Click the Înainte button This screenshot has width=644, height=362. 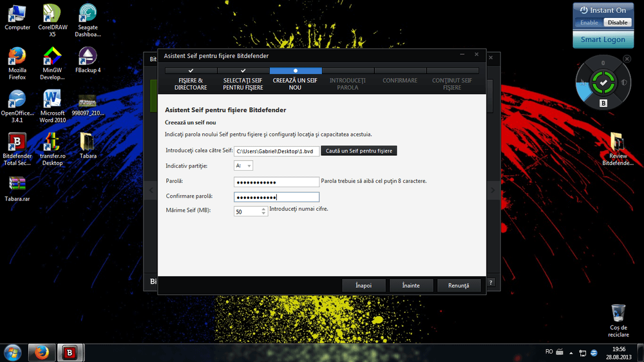(411, 285)
